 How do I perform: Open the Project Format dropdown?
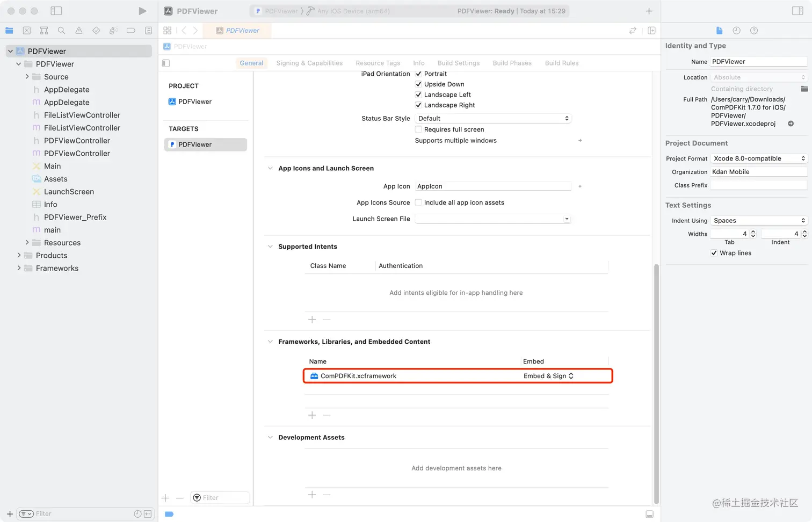click(759, 158)
